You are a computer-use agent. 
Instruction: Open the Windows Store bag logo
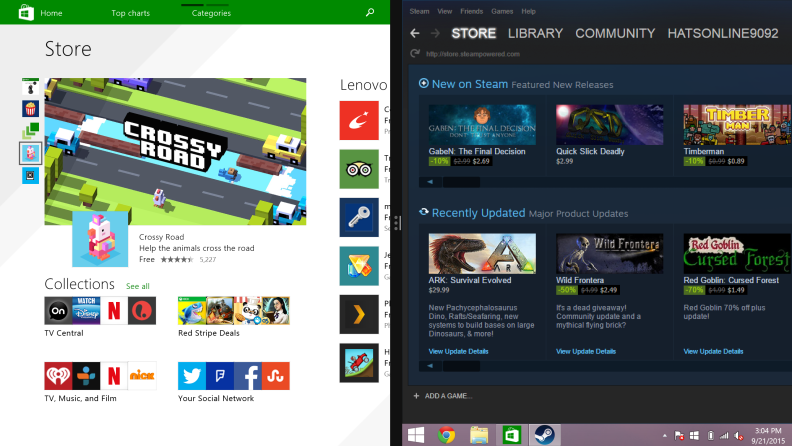pyautogui.click(x=26, y=12)
